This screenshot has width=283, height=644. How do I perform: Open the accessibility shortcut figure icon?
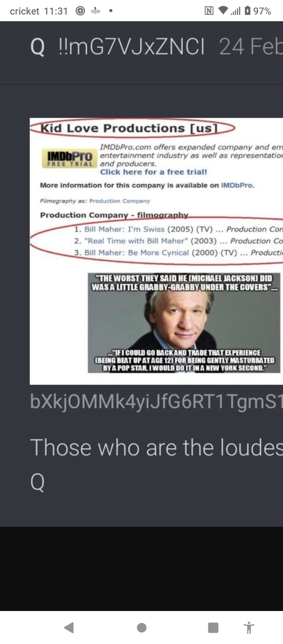[x=249, y=628]
